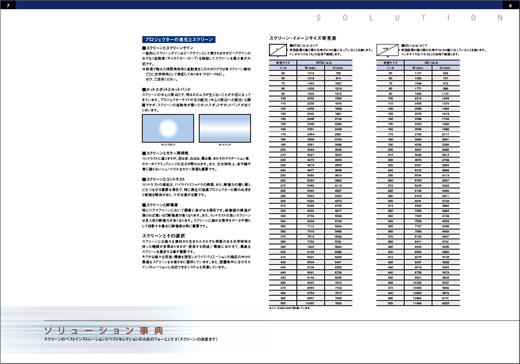Click the 'スクリーン・イメージサイズ早見表' table title

coord(303,38)
